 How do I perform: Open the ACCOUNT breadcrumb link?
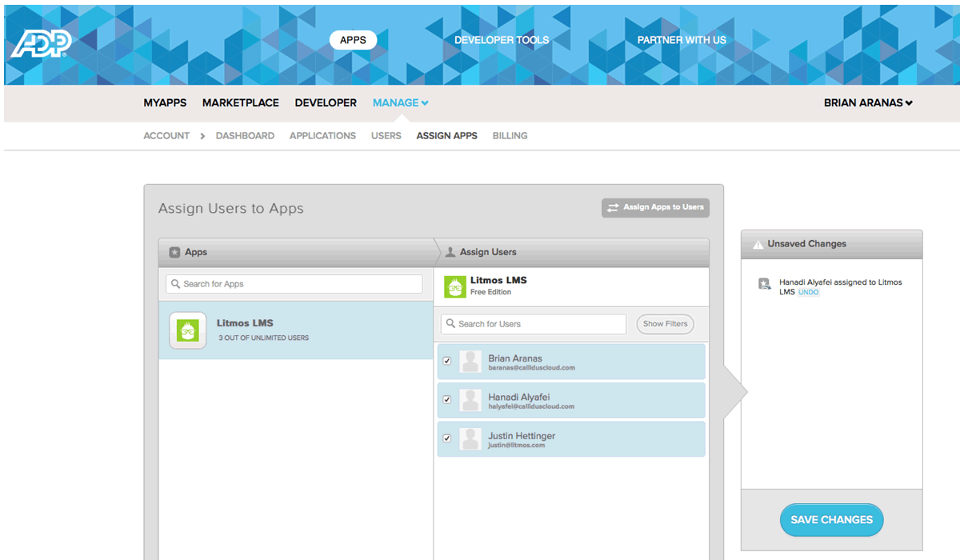(x=166, y=136)
